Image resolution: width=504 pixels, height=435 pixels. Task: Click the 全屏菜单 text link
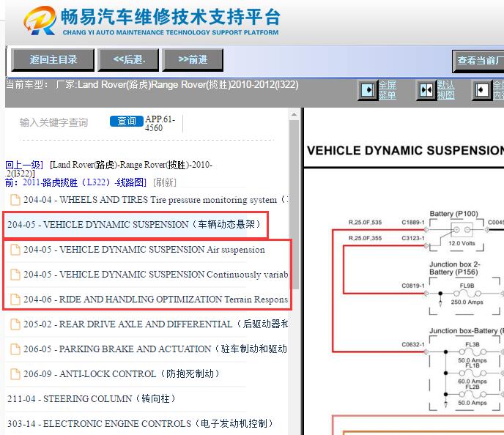tap(387, 90)
